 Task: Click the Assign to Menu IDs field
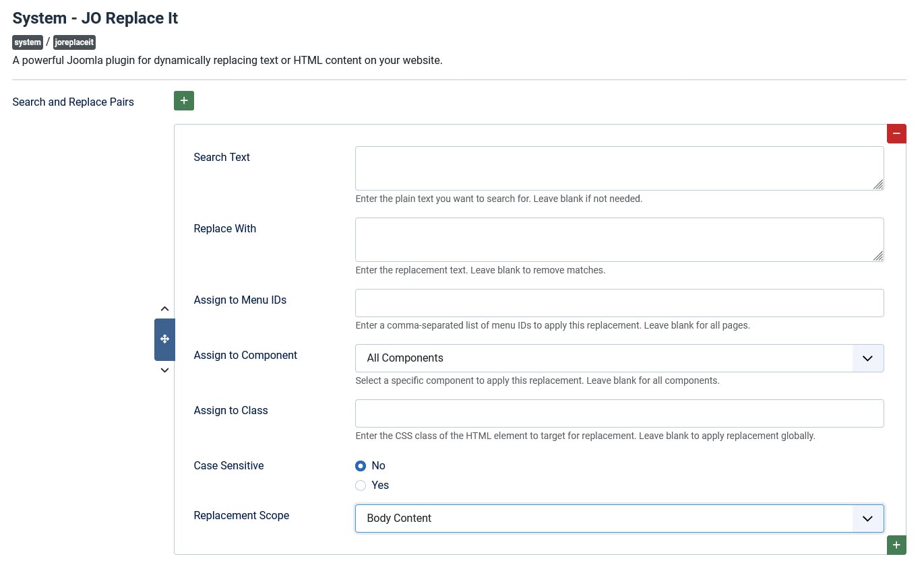point(619,303)
